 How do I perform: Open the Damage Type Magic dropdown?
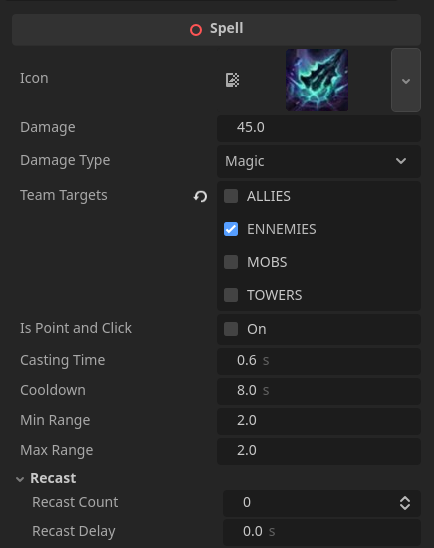click(319, 161)
